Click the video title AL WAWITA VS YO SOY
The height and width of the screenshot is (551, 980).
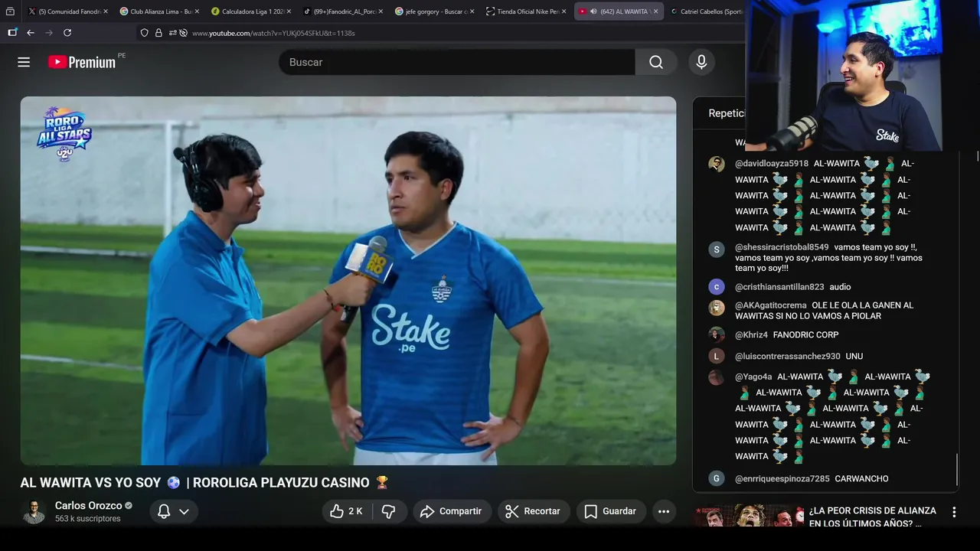pos(204,483)
